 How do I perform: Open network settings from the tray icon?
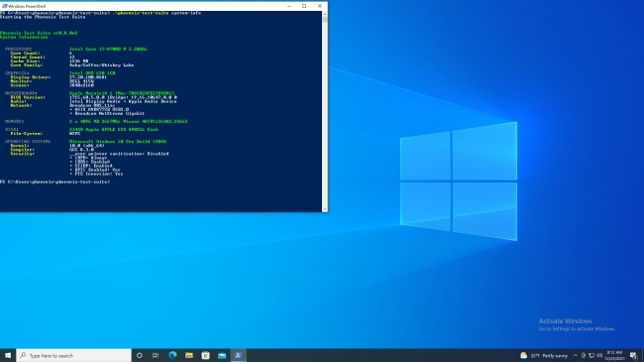591,355
